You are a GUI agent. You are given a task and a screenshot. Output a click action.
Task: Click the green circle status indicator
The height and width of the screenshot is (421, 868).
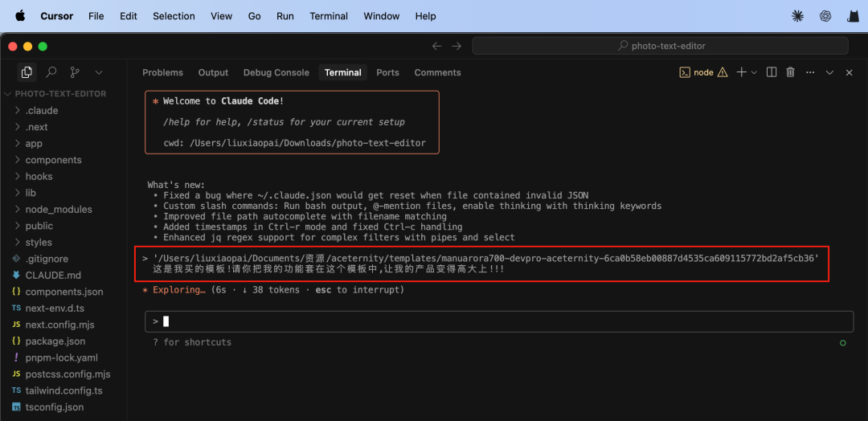click(x=842, y=343)
